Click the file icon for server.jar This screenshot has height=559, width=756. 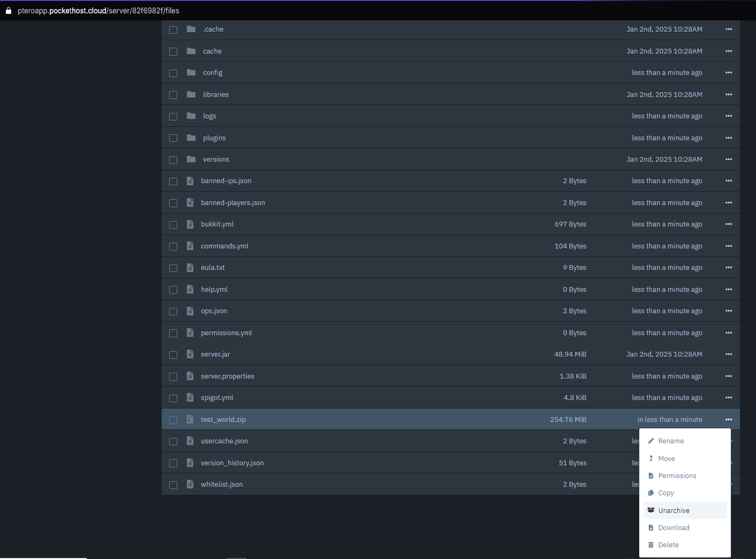point(190,354)
